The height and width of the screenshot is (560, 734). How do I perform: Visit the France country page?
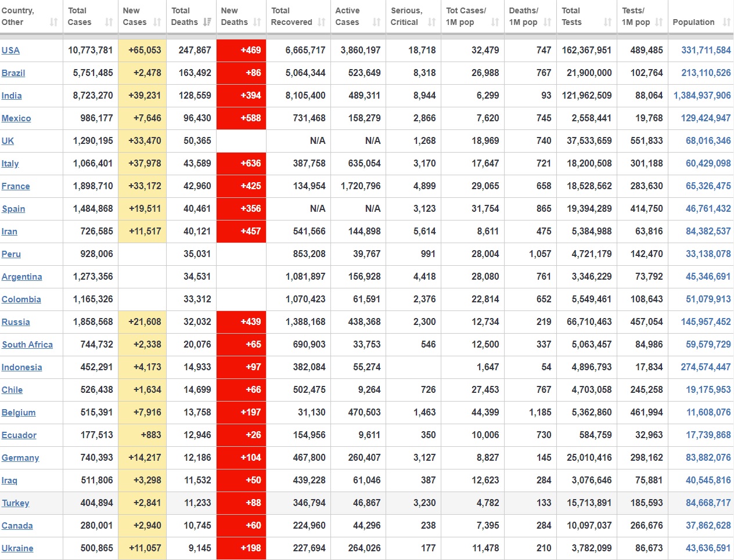point(16,186)
